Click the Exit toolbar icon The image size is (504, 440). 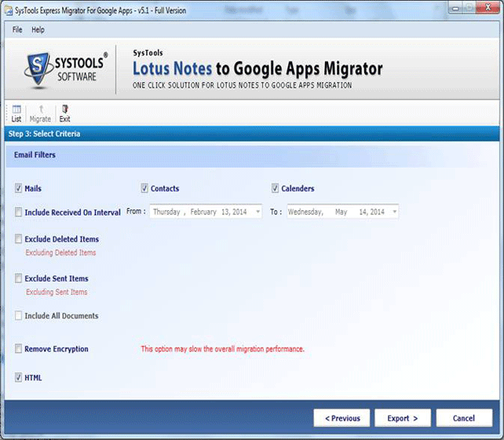pyautogui.click(x=64, y=109)
